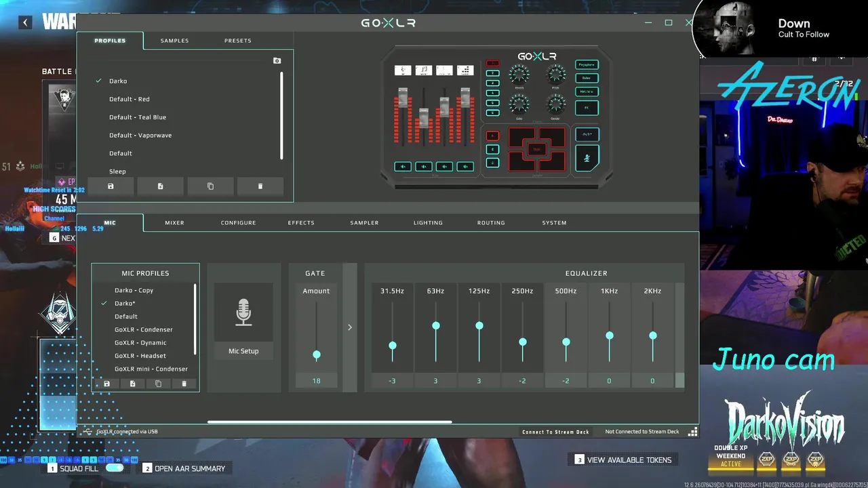This screenshot has height=488, width=868.
Task: Create a new profile using the Profiles panel icon
Action: pos(160,186)
